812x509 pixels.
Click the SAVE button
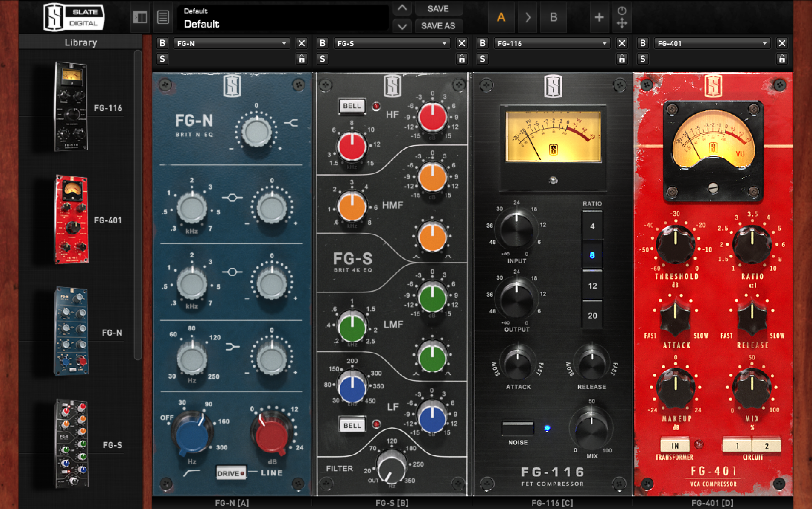coord(439,9)
